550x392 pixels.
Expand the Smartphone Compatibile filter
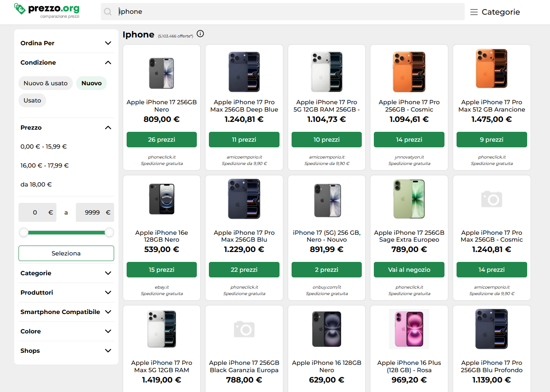pyautogui.click(x=66, y=312)
